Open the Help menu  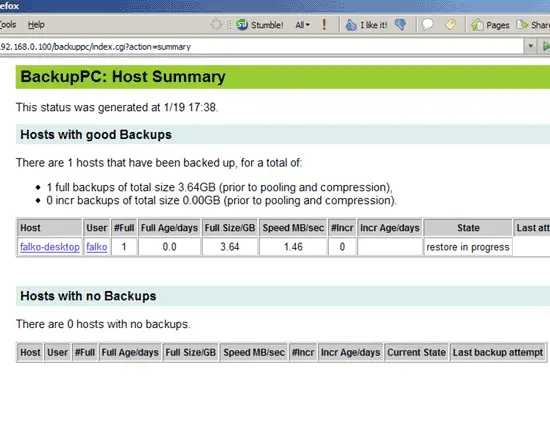[36, 25]
